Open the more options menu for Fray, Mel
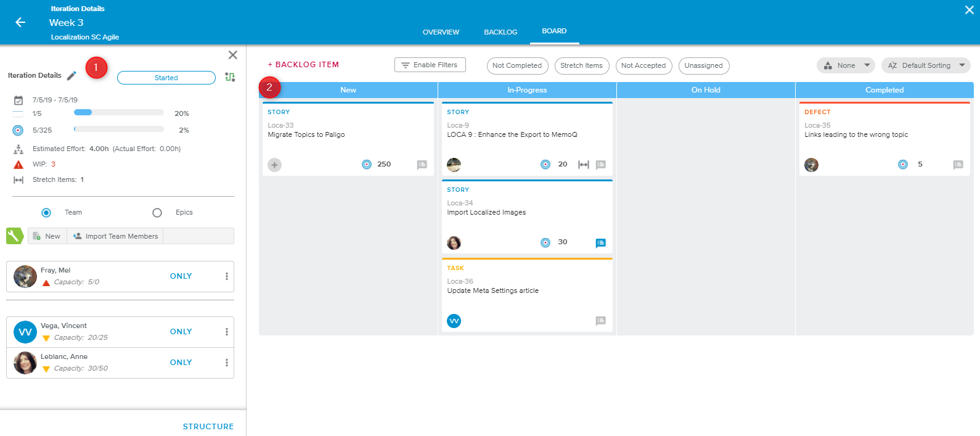The width and height of the screenshot is (980, 436). pyautogui.click(x=226, y=276)
